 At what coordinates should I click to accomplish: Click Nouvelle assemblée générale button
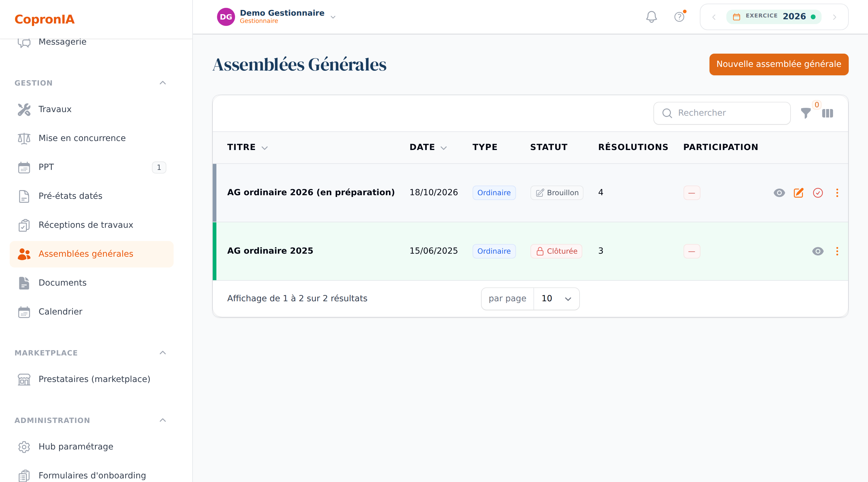click(x=779, y=64)
